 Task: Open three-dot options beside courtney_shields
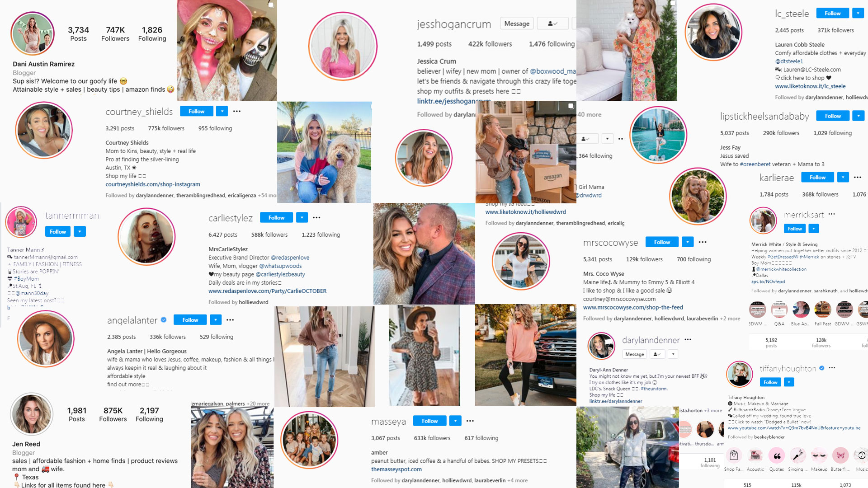pos(237,111)
